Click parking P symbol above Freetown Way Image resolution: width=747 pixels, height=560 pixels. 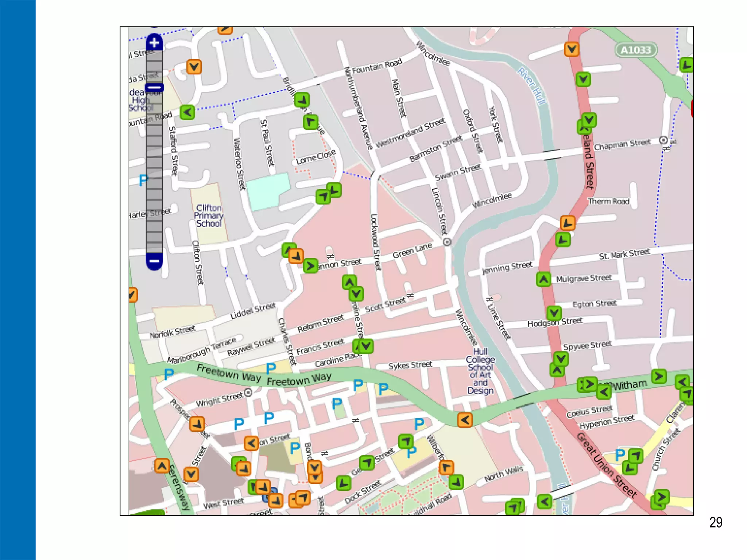271,368
